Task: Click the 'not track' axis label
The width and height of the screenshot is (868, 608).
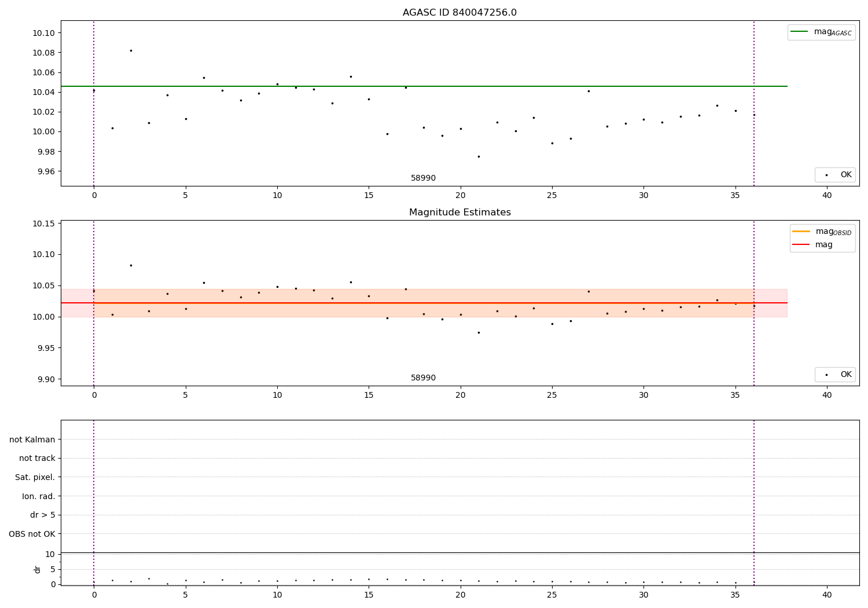Action: (x=37, y=458)
